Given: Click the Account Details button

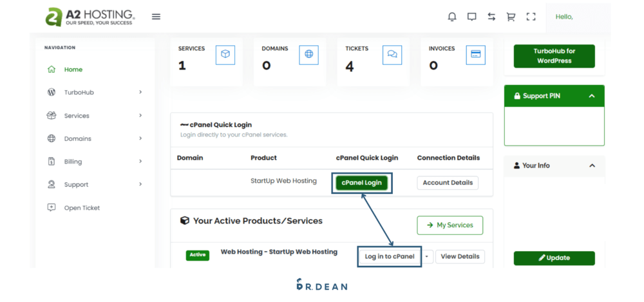Looking at the screenshot, I should (x=448, y=183).
